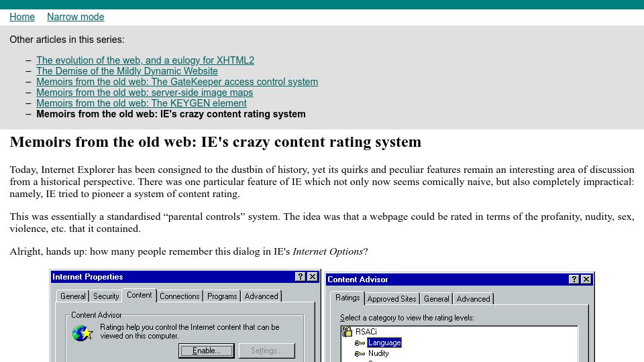Select the Advanced tab in Internet Properties
644x362 pixels.
tap(261, 296)
